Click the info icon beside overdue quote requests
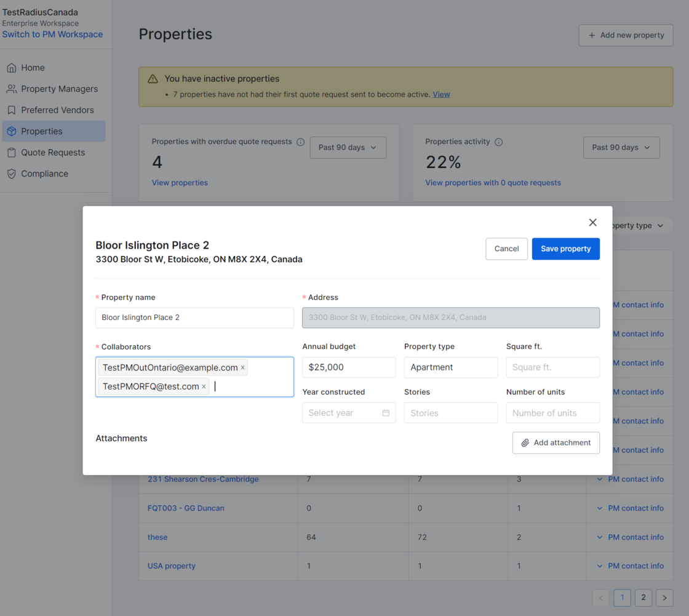This screenshot has width=689, height=616. click(300, 142)
